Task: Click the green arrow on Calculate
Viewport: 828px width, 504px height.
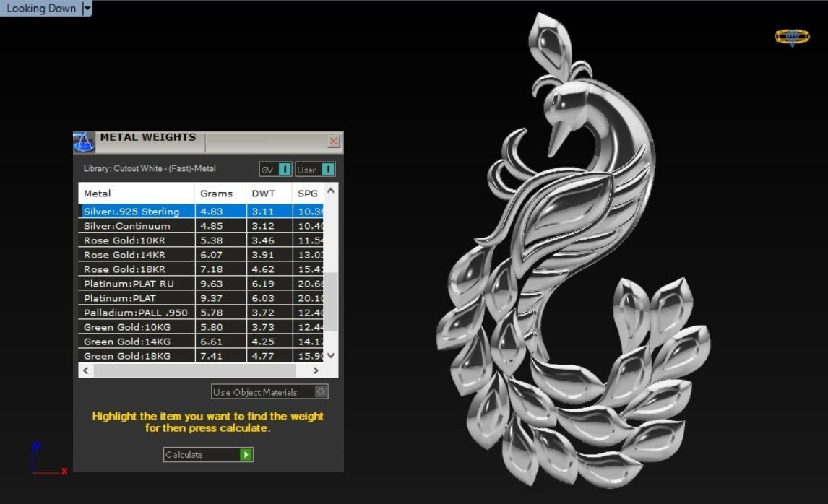Action: [x=246, y=454]
